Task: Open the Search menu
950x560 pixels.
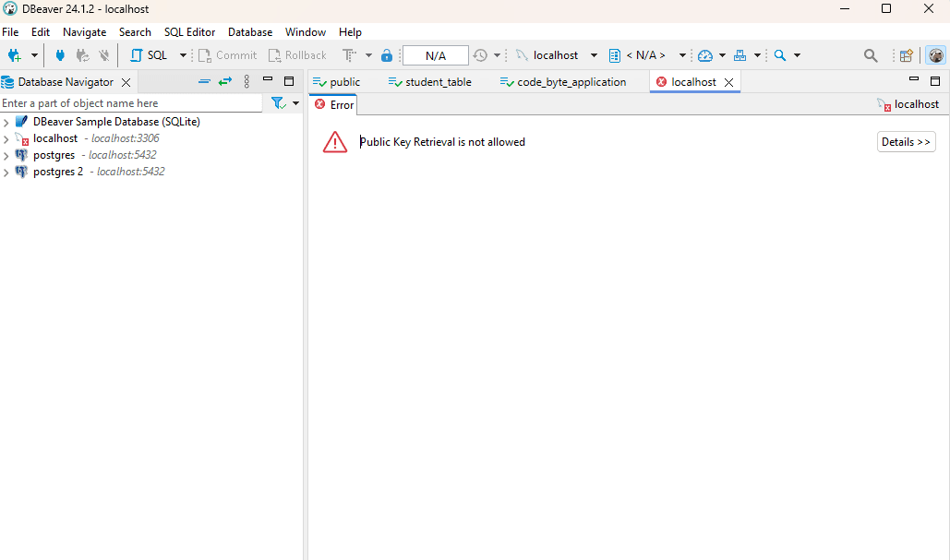Action: point(135,32)
